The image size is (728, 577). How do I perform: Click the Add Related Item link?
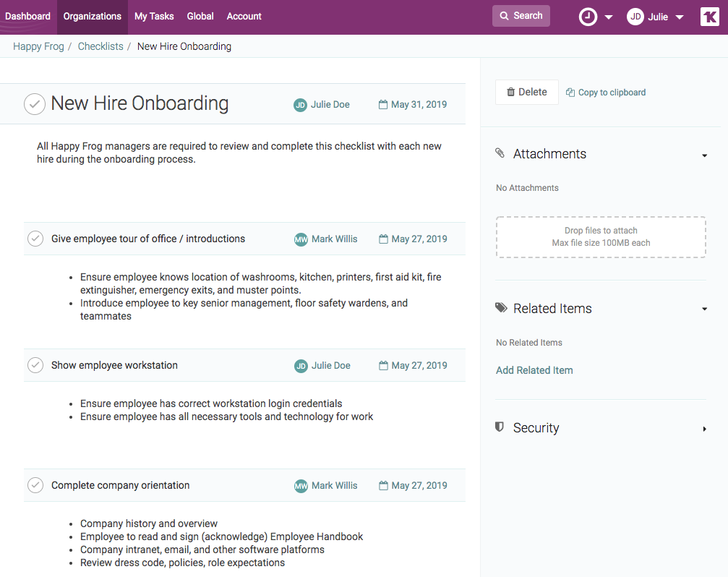(x=534, y=370)
